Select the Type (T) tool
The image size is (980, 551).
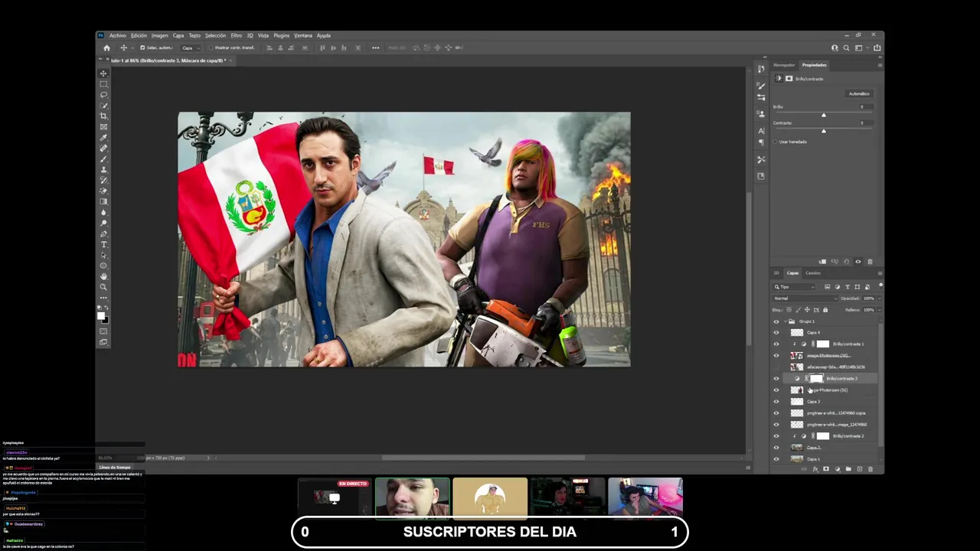(x=103, y=245)
